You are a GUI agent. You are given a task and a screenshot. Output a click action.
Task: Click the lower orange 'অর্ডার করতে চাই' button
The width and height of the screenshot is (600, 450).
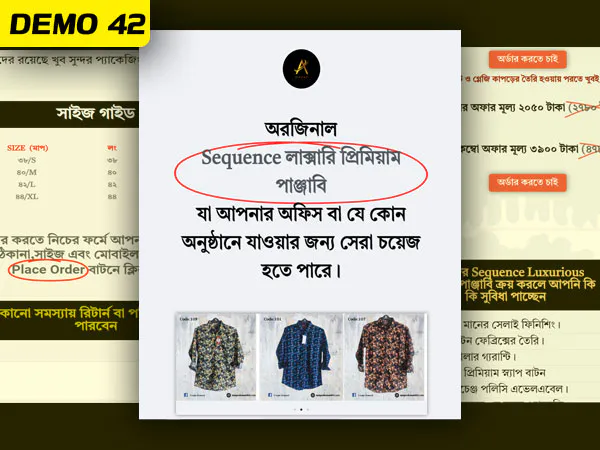(527, 183)
